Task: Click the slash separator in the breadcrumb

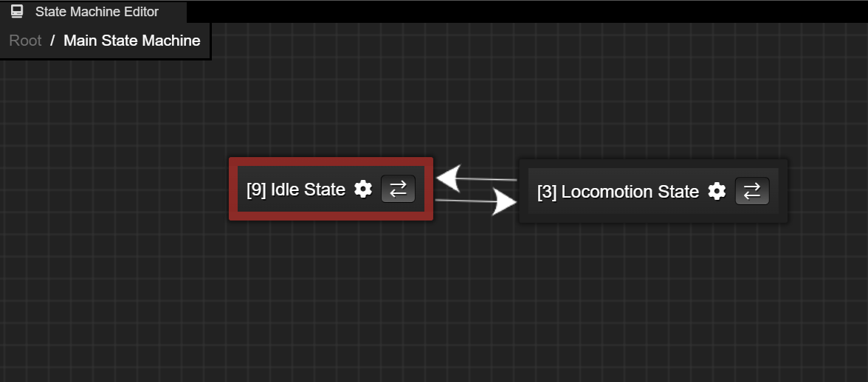Action: click(52, 41)
